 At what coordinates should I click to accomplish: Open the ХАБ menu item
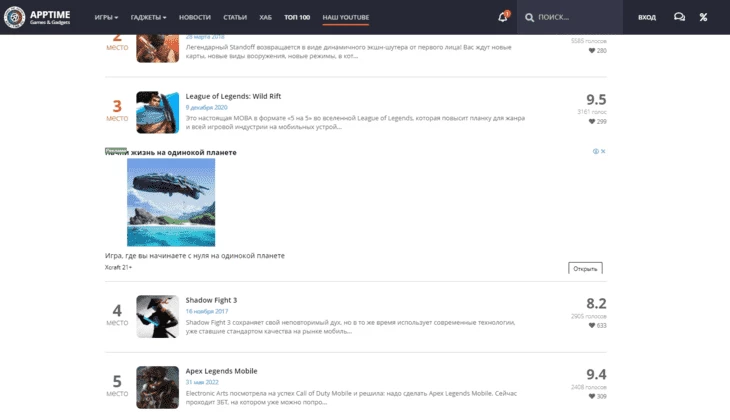coord(265,17)
